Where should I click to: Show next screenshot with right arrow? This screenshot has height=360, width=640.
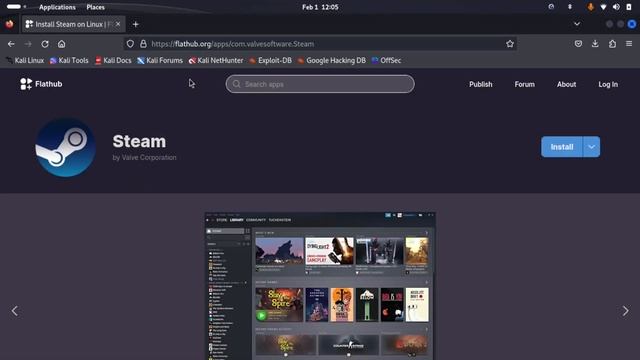pyautogui.click(x=625, y=311)
